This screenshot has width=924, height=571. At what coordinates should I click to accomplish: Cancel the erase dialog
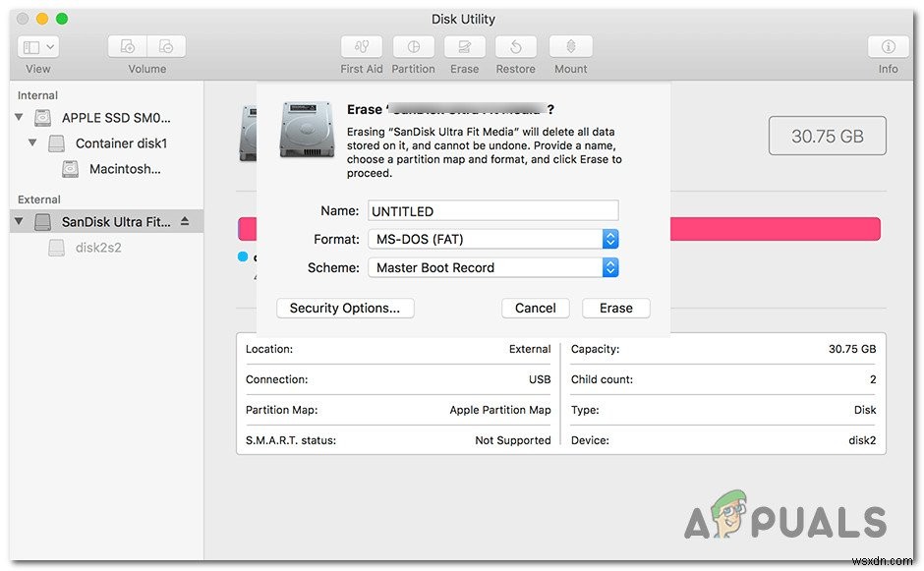click(535, 308)
